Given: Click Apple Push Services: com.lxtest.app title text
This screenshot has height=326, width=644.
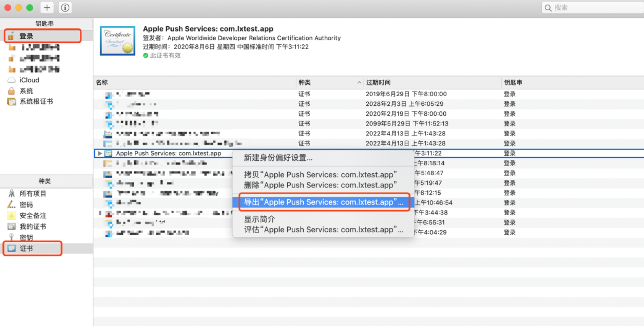Looking at the screenshot, I should (208, 29).
